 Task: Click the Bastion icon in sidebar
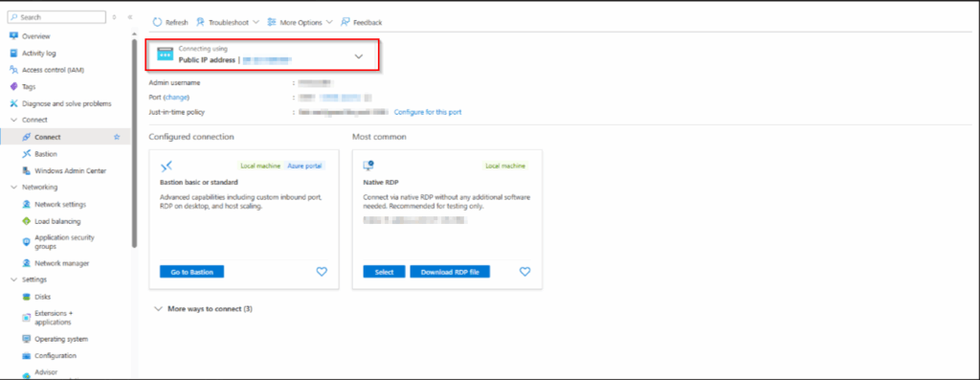click(26, 154)
